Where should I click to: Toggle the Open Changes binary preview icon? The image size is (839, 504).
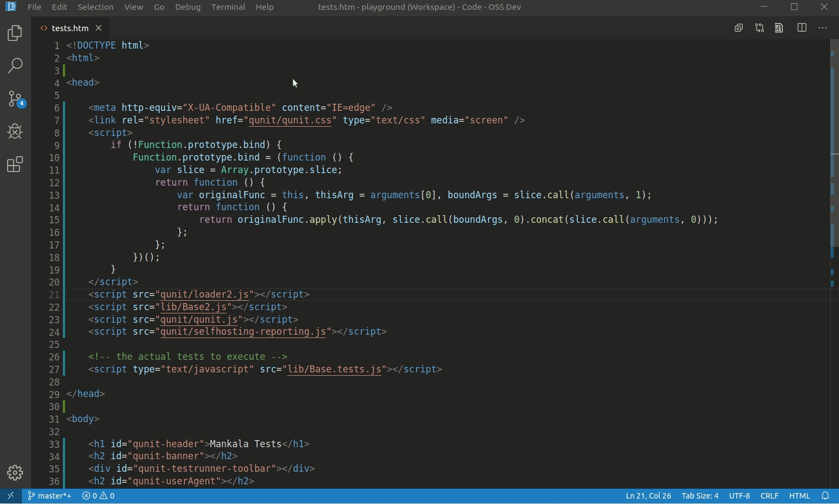point(779,27)
